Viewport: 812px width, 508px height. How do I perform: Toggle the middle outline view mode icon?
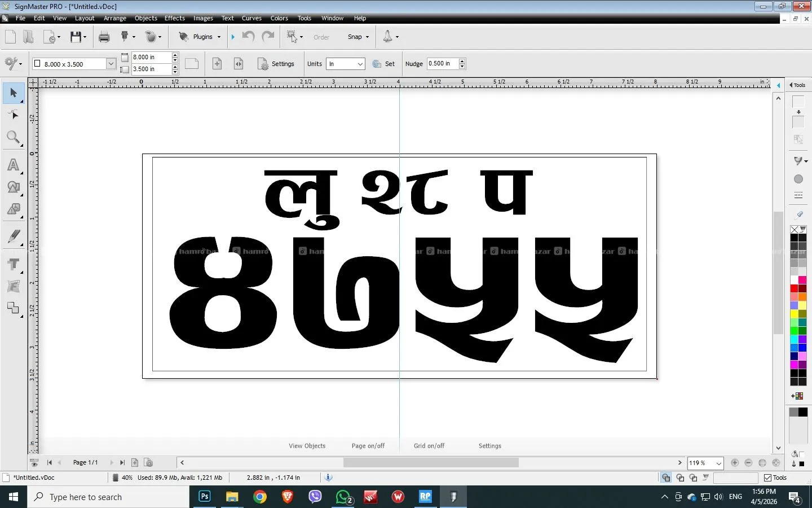(679, 478)
